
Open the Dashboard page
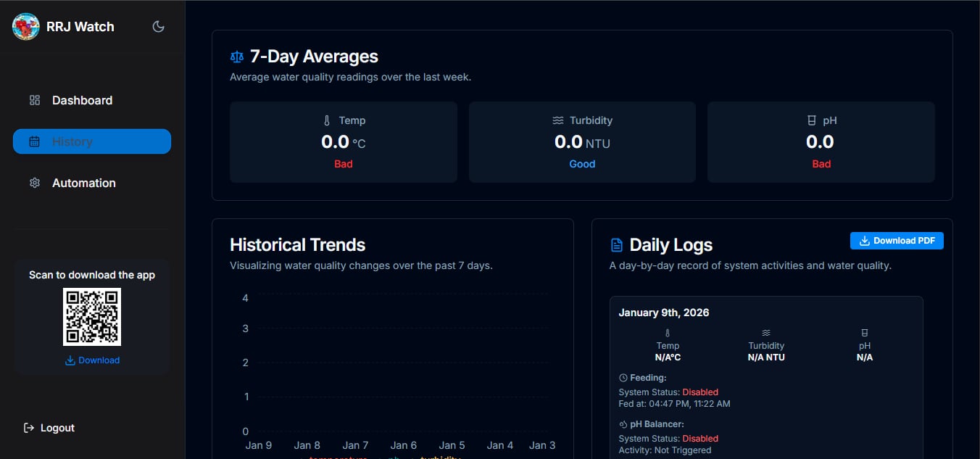point(82,100)
